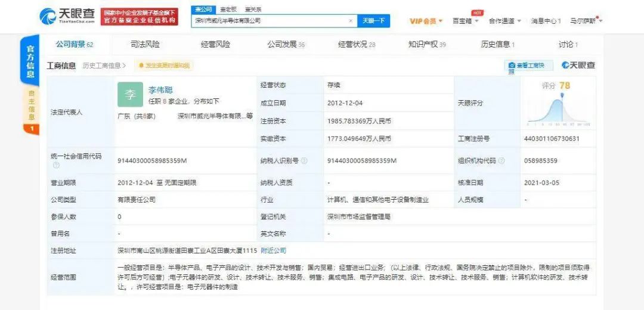Viewport: 644px width, 310px height.
Task: Click the 附近公司 link
Action: point(273,250)
